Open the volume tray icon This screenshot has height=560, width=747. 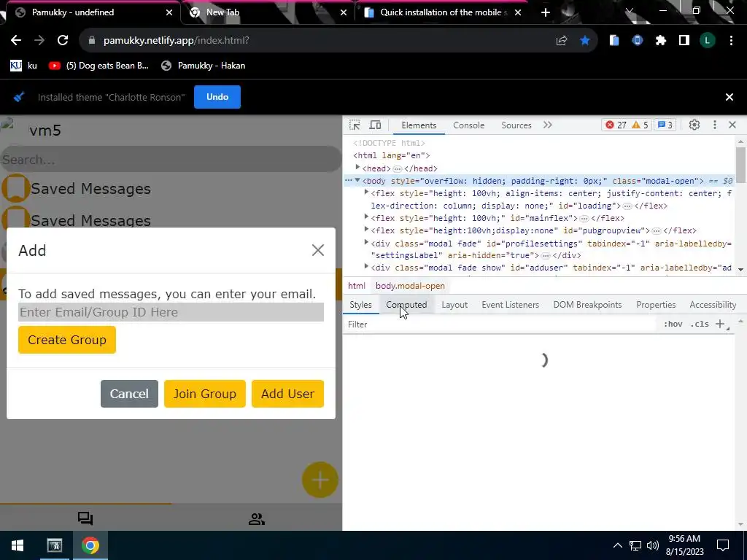(x=653, y=545)
